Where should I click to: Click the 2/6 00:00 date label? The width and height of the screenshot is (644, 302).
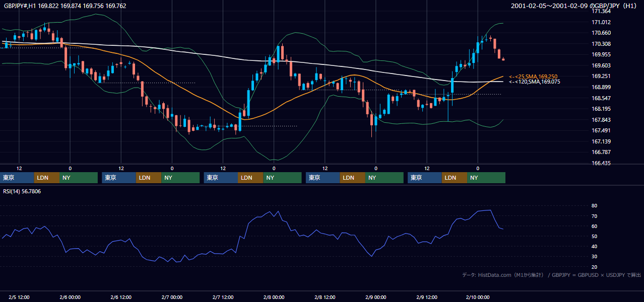pyautogui.click(x=70, y=297)
